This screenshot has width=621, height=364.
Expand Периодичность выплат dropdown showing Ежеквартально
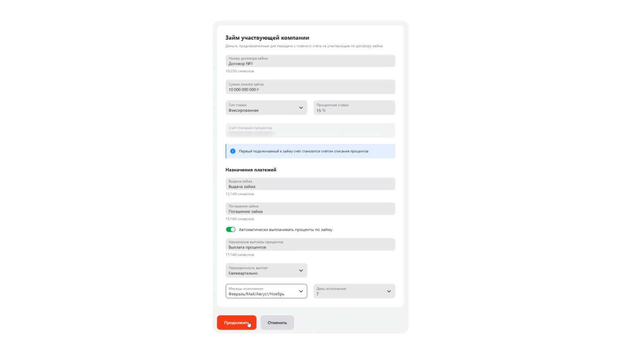(266, 271)
